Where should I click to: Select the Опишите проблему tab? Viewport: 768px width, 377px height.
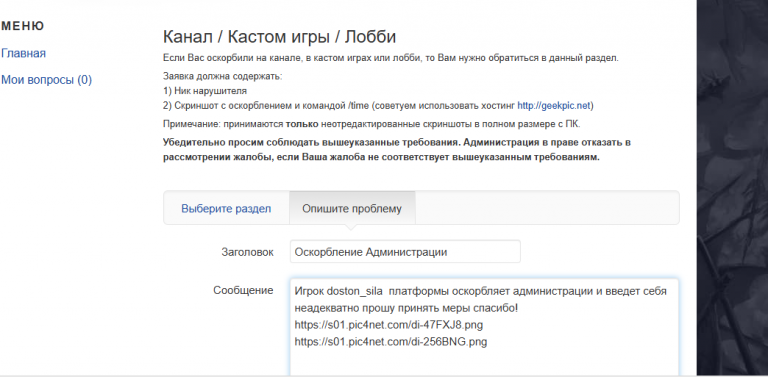(x=352, y=209)
